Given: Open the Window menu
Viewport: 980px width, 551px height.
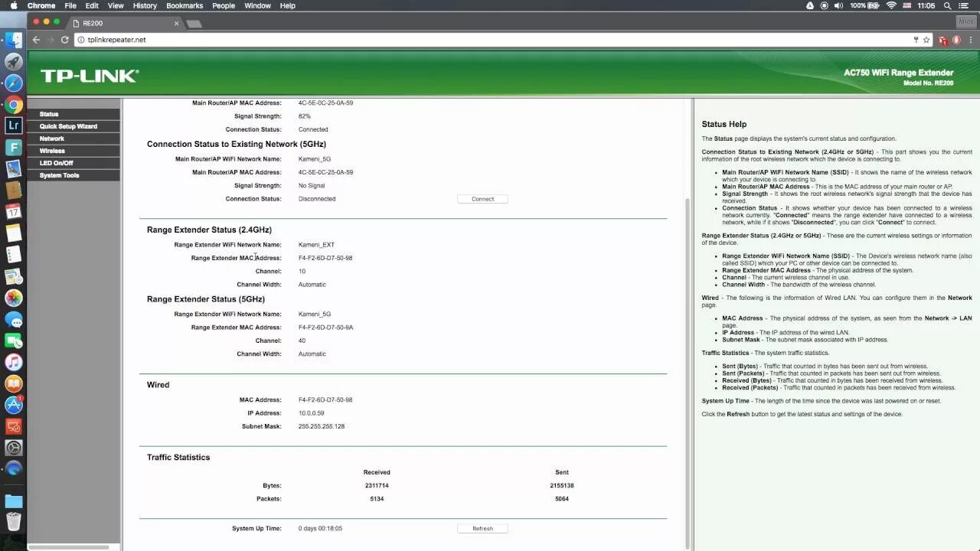Looking at the screenshot, I should (257, 5).
